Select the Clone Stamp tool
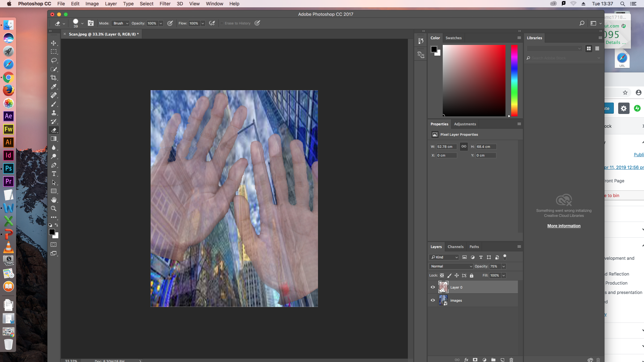The width and height of the screenshot is (644, 362). [x=54, y=113]
